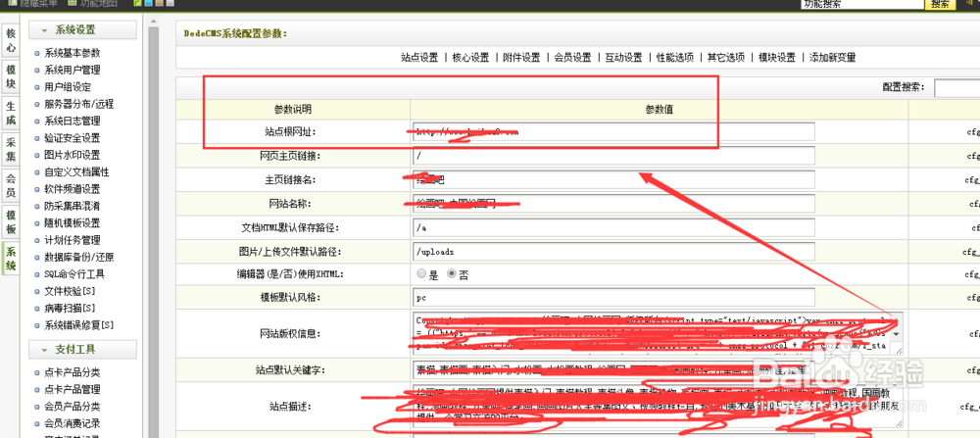980x438 pixels.
Task: Switch to the 模块设置 config tab
Action: (x=777, y=58)
